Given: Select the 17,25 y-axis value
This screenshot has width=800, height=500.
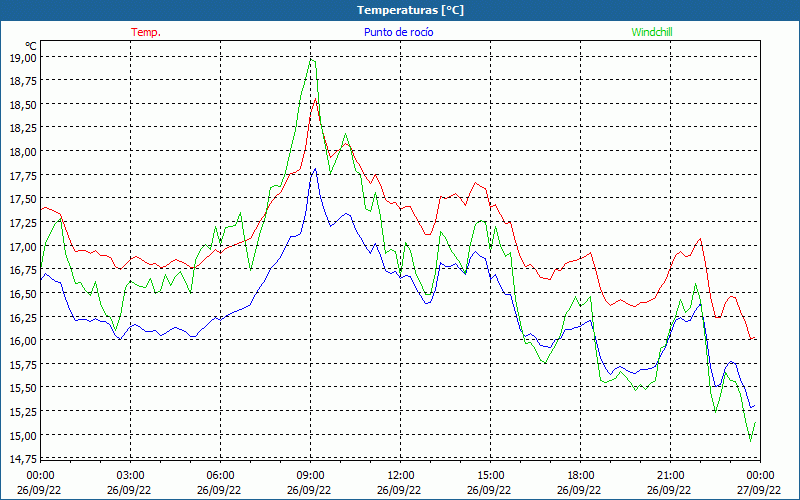Looking at the screenshot, I should pos(23,223).
